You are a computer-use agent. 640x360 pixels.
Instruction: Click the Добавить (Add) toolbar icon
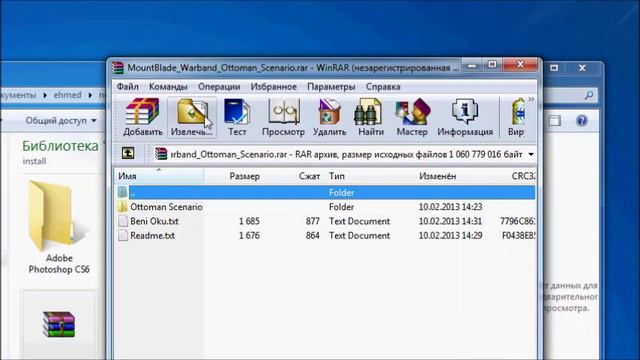coord(142,117)
